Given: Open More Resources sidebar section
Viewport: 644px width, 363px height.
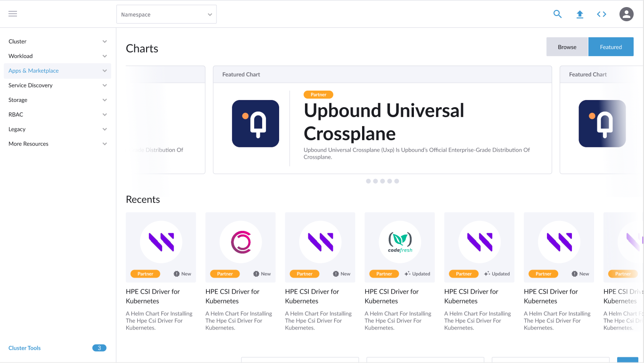Looking at the screenshot, I should [58, 144].
